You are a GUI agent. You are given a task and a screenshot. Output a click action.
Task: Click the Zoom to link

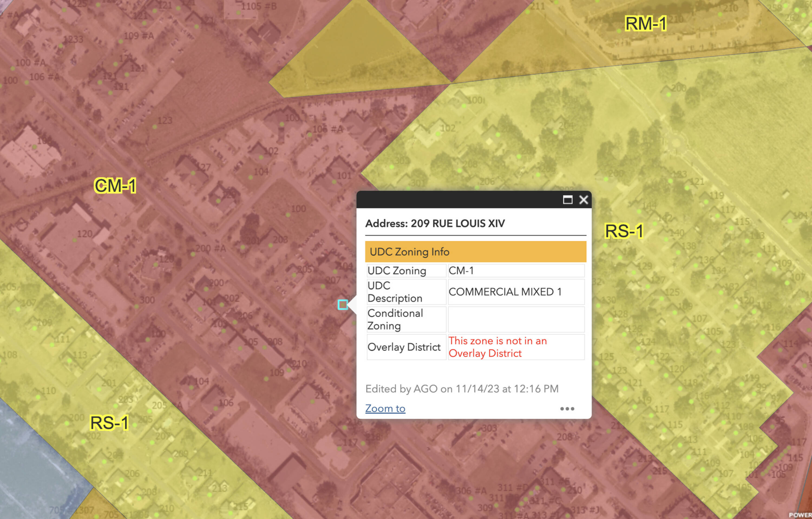(385, 408)
